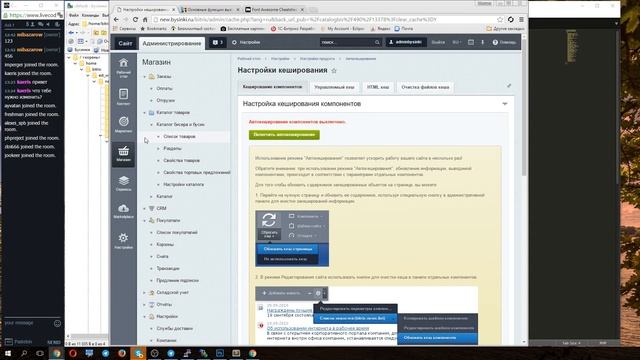Click the Chrome address bar URL
Image resolution: width=640 pixels, height=360 pixels.
(x=298, y=20)
